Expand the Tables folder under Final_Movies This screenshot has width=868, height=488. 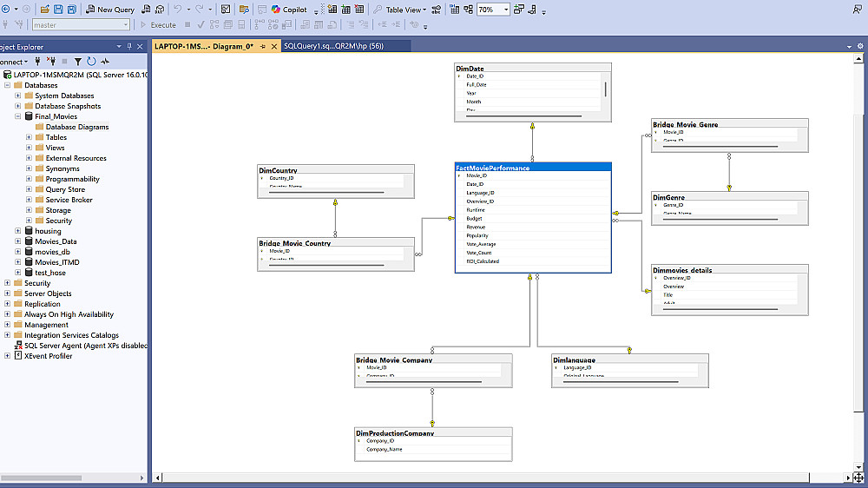pos(29,137)
